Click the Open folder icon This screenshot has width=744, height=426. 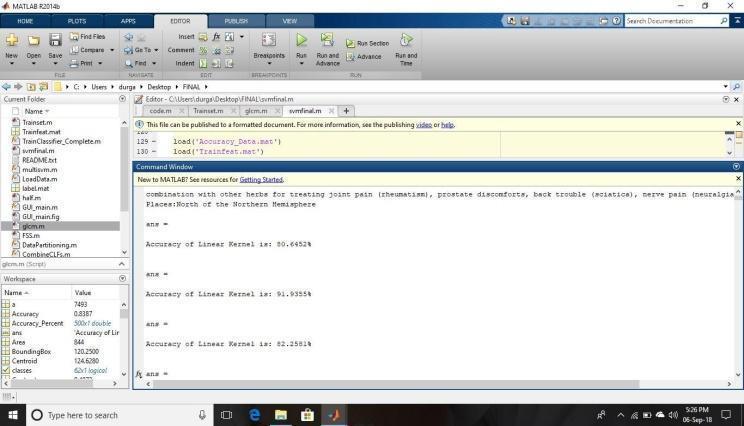(33, 41)
